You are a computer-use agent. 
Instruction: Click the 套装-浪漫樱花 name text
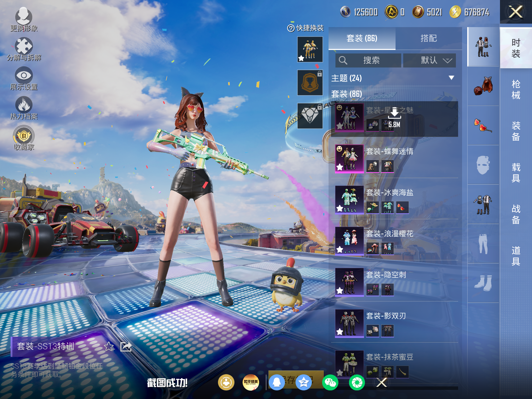[390, 234]
